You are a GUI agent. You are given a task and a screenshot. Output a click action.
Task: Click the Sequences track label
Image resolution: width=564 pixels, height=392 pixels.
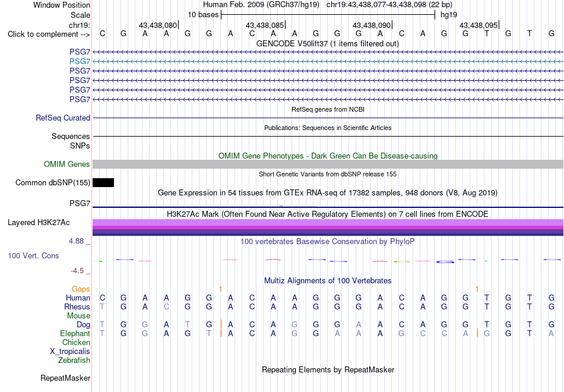tap(71, 136)
